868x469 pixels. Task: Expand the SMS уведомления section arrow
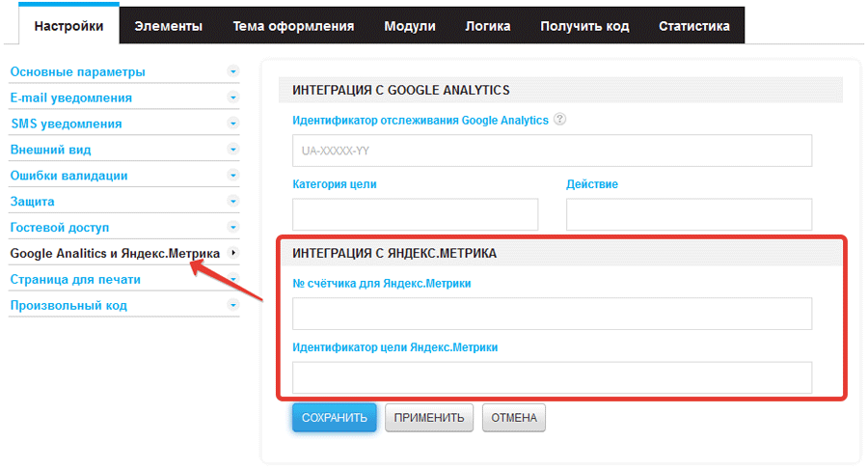(232, 124)
